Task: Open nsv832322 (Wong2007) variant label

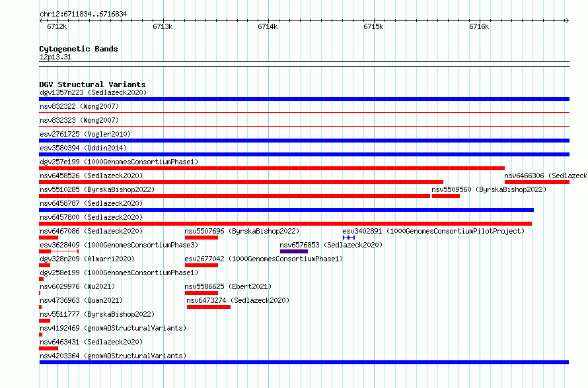Action: pyautogui.click(x=79, y=106)
